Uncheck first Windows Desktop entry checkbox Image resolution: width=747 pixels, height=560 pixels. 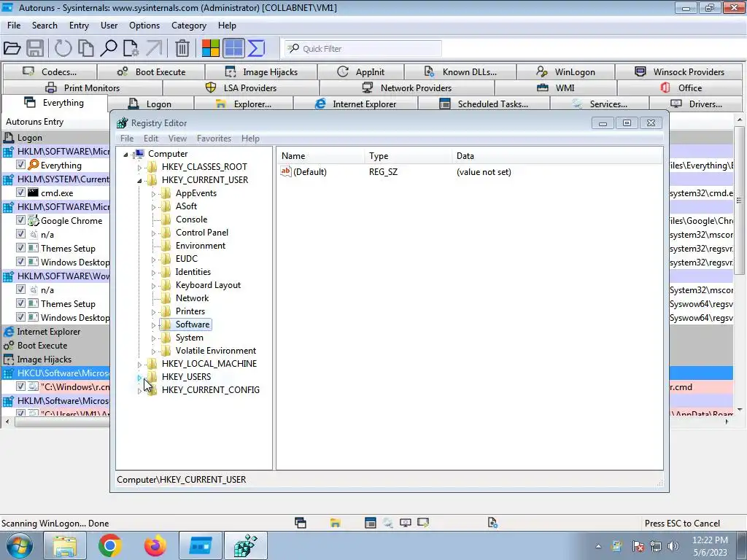pos(20,262)
